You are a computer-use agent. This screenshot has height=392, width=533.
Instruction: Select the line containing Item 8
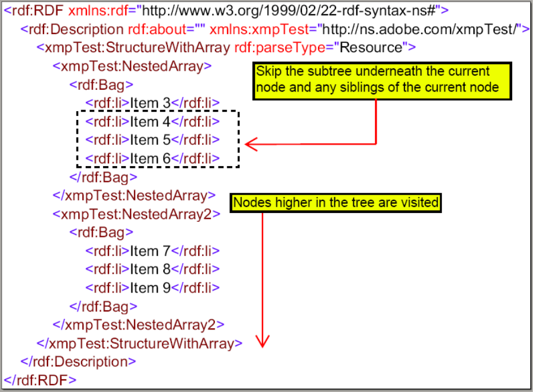[152, 269]
